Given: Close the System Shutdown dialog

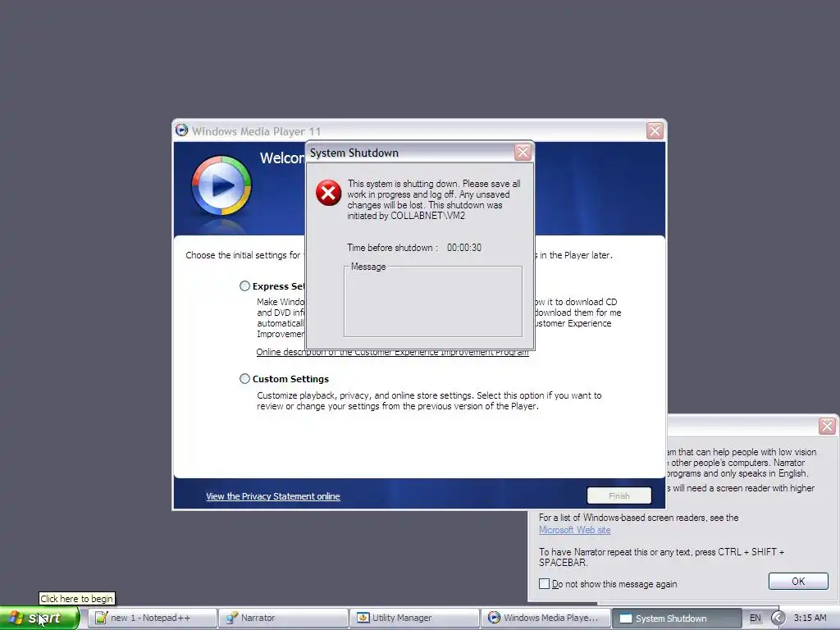Looking at the screenshot, I should tap(523, 153).
